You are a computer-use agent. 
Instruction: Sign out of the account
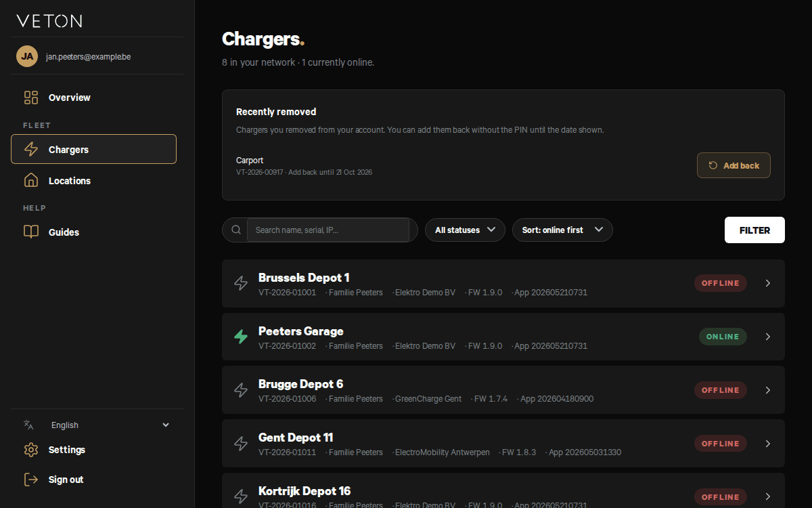click(x=93, y=480)
